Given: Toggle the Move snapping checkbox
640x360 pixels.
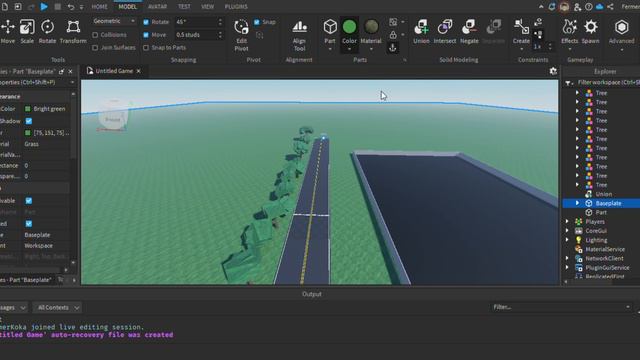Looking at the screenshot, I should coord(146,35).
